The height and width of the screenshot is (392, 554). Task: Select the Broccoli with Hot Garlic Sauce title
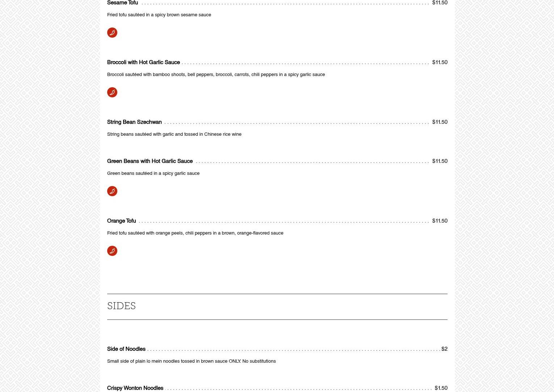click(x=143, y=62)
